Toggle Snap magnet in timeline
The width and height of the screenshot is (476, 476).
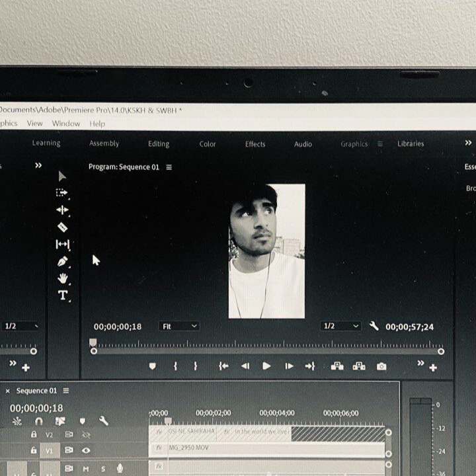pyautogui.click(x=39, y=421)
